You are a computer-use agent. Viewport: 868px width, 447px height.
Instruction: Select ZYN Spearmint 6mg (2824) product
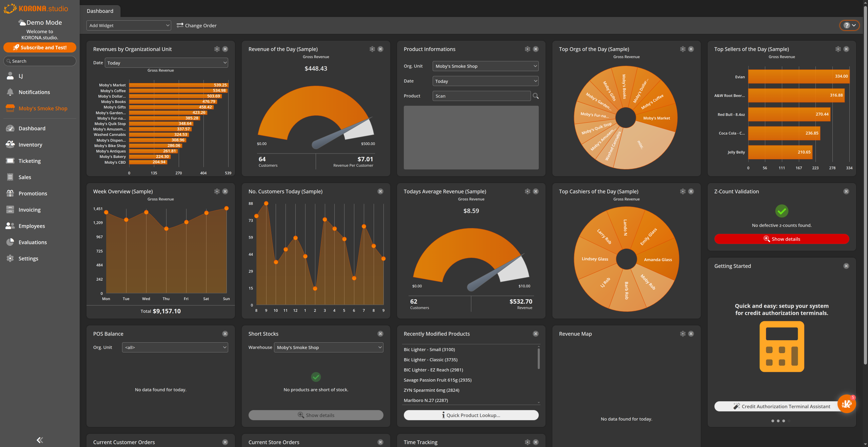tap(432, 390)
